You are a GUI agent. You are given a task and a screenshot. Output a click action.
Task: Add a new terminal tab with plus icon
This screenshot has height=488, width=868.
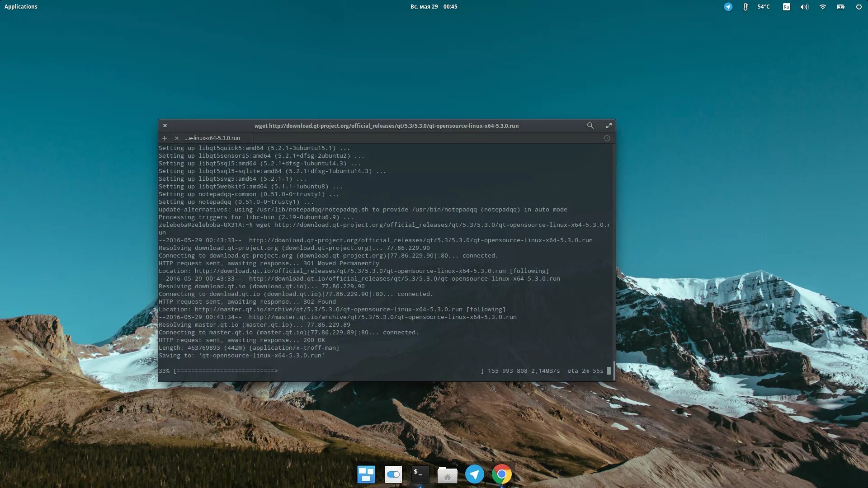tap(165, 138)
